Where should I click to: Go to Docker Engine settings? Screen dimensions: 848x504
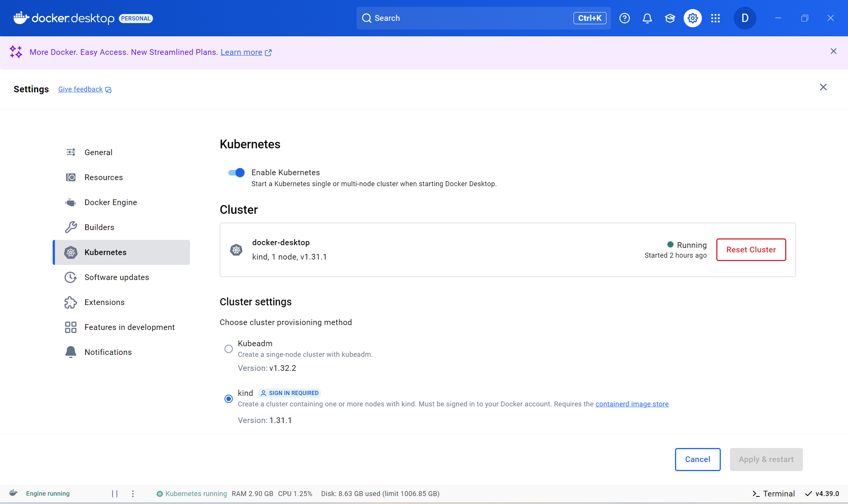pos(121,202)
